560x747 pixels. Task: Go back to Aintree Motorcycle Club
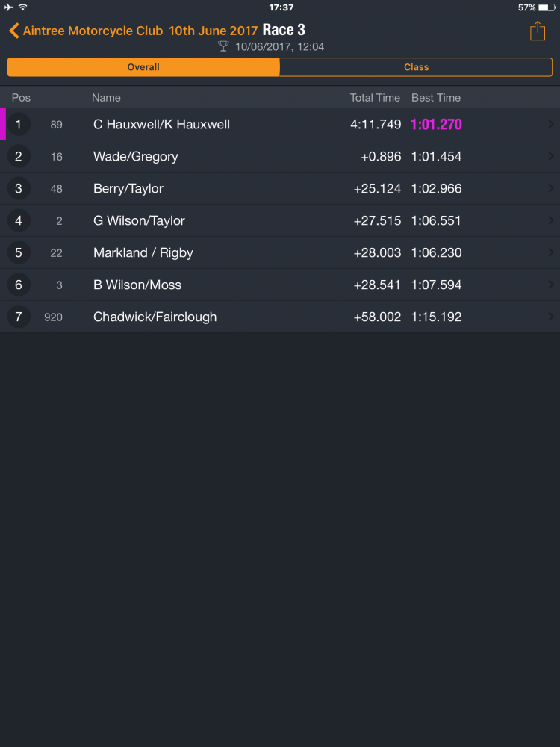93,31
